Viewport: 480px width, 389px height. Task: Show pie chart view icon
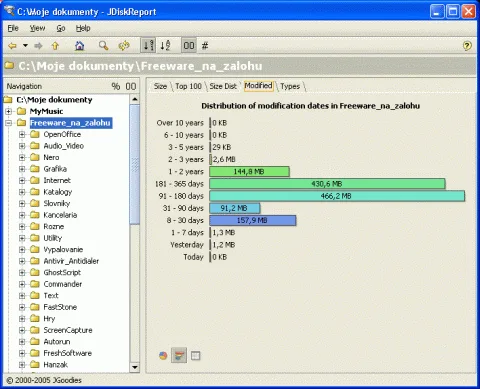click(x=163, y=356)
